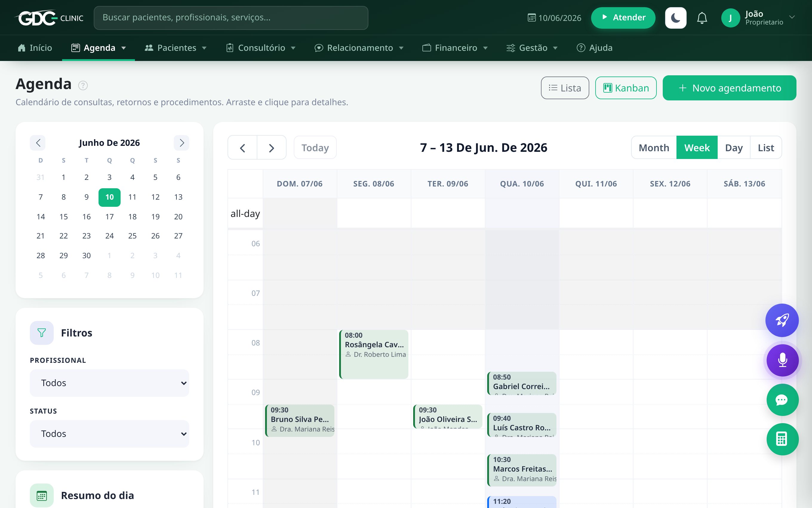This screenshot has width=812, height=508.
Task: Click the Gestão sliders icon
Action: coord(511,48)
